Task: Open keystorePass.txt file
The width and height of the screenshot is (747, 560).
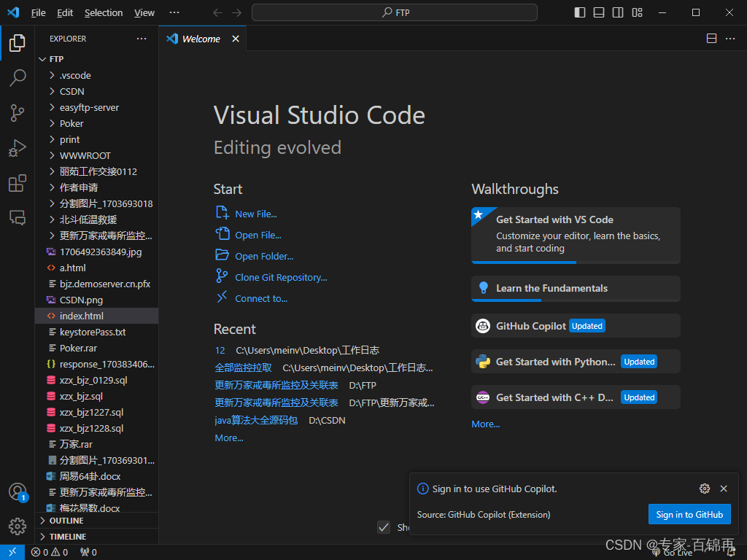Action: [x=97, y=332]
